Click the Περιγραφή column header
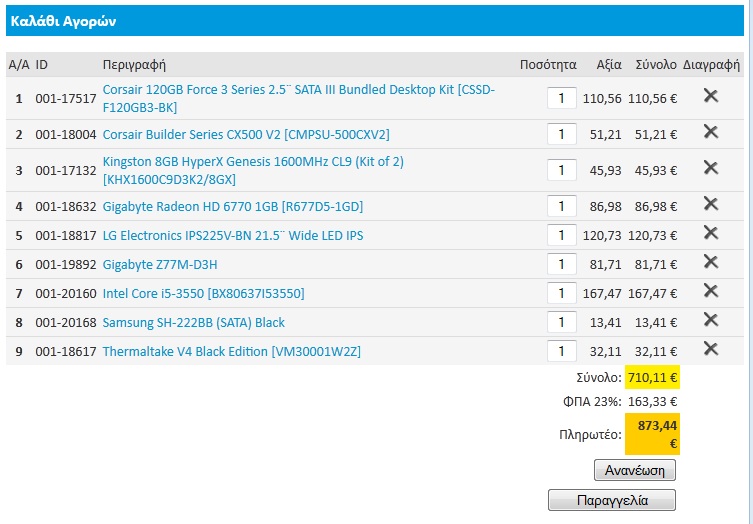This screenshot has width=753, height=524. [134, 65]
